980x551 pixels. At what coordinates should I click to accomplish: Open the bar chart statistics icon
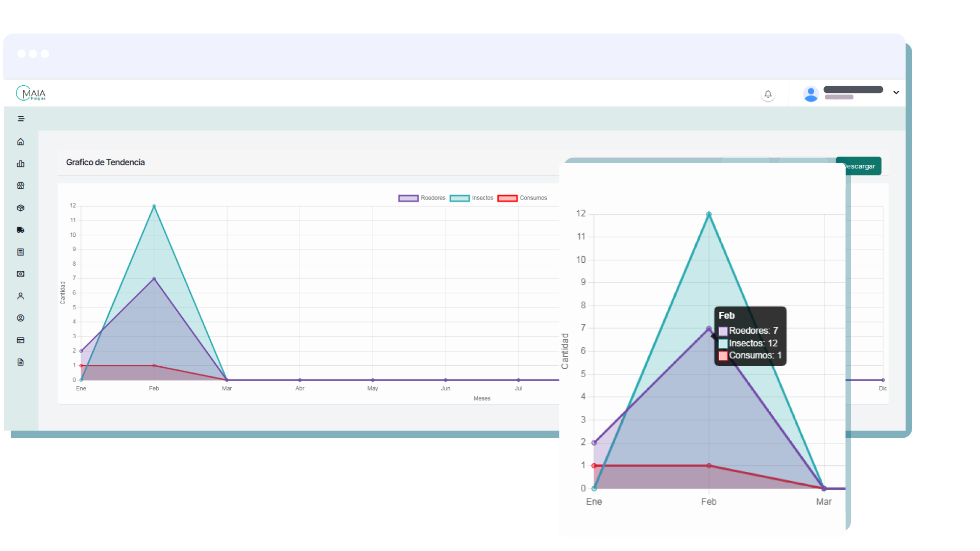pyautogui.click(x=20, y=164)
